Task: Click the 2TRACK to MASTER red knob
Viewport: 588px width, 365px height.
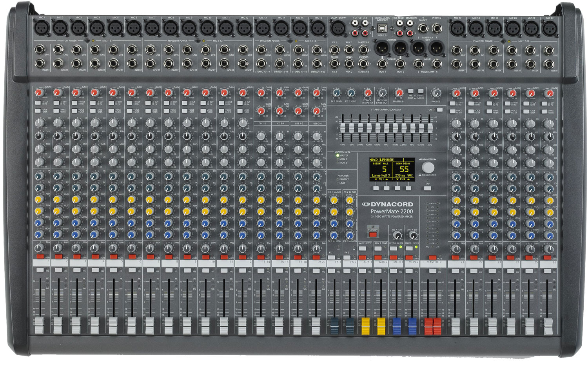Action: pos(367,93)
